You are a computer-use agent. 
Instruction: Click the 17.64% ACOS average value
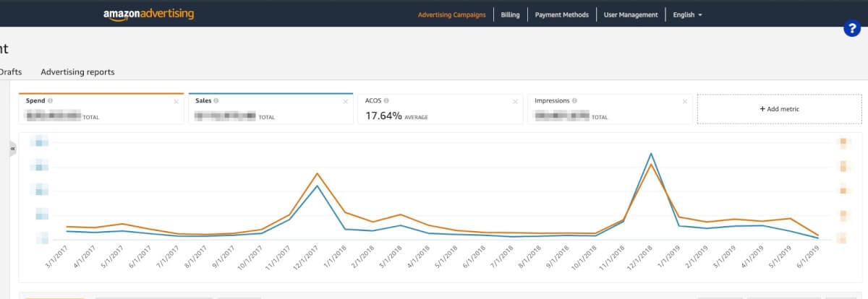pos(383,116)
